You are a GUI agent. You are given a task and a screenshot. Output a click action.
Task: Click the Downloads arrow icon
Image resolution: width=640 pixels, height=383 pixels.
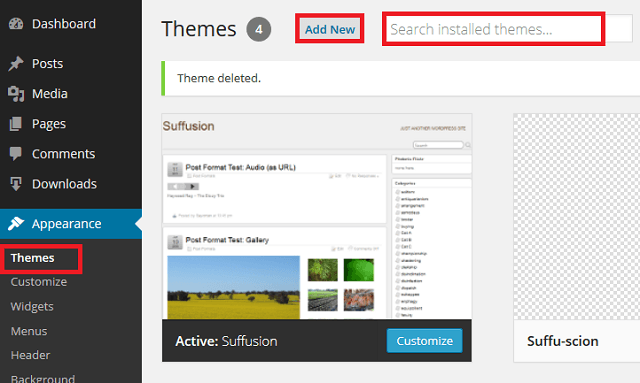tap(16, 184)
